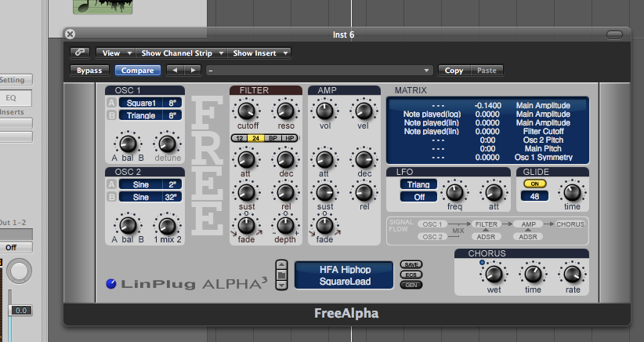Click amp envelope rel knob
This screenshot has width=644, height=342.
tap(364, 192)
